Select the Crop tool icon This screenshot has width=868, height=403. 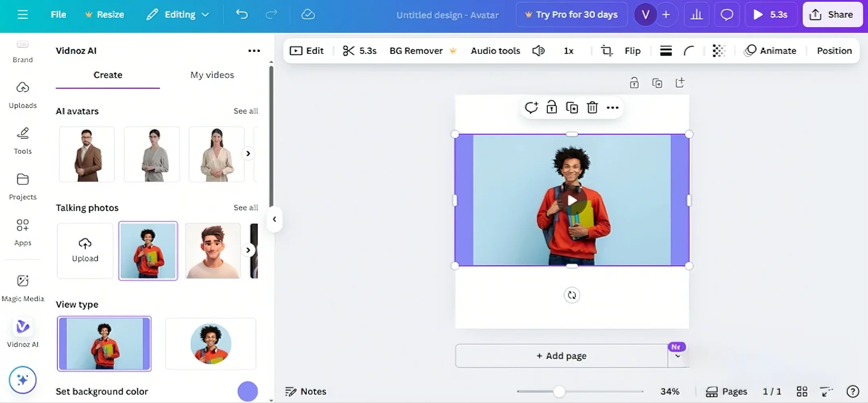tap(607, 51)
